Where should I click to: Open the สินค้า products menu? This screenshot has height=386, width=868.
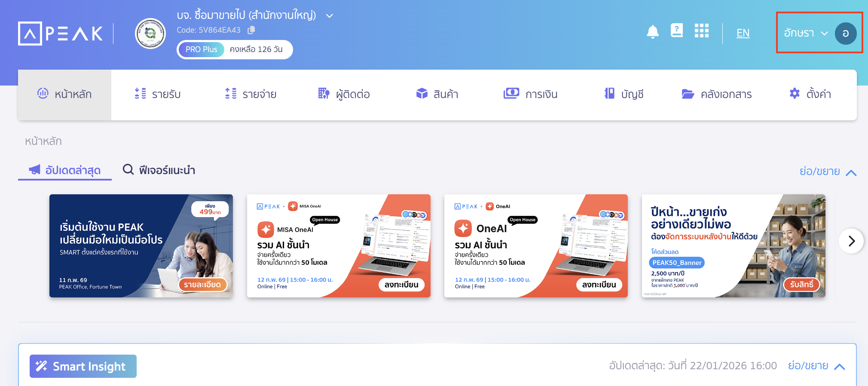(x=437, y=94)
